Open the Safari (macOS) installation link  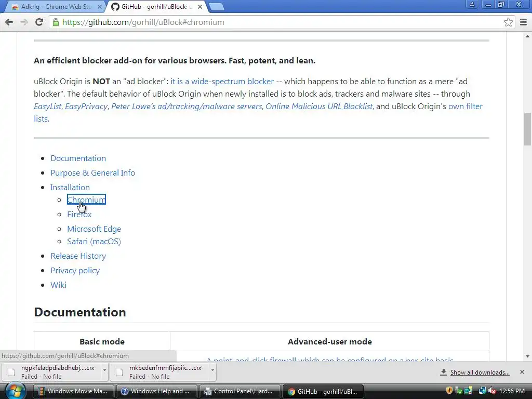[94, 242]
